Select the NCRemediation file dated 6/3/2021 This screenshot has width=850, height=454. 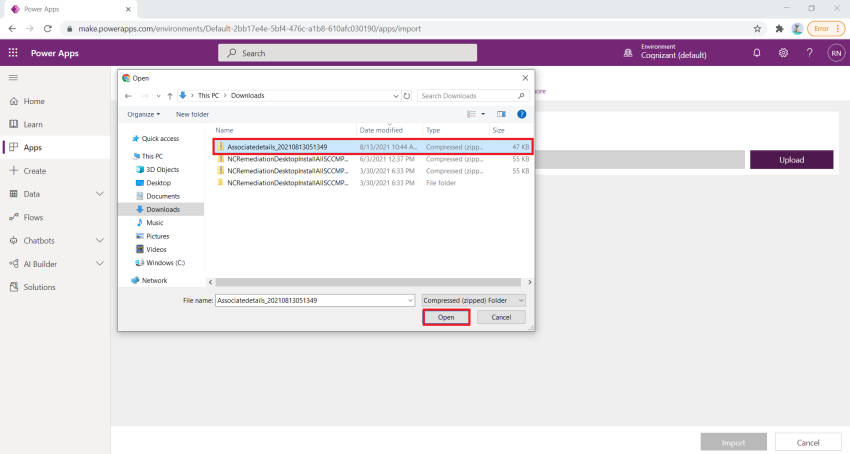click(x=373, y=159)
